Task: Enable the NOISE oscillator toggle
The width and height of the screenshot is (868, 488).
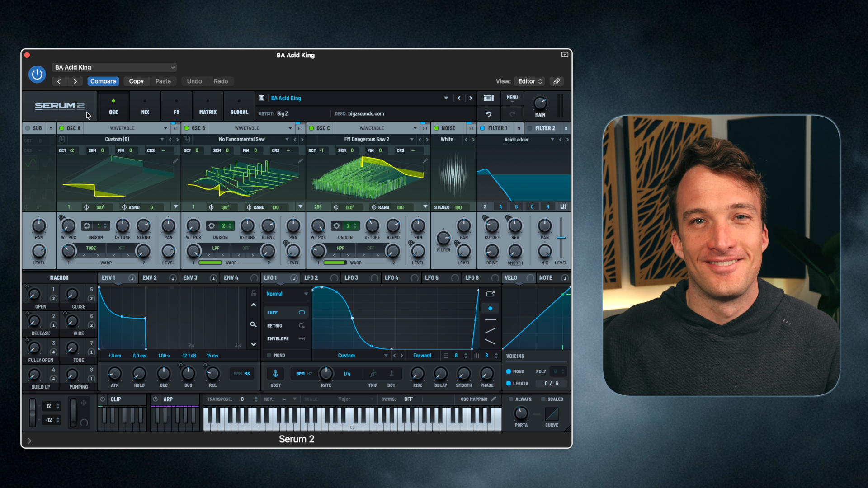Action: pyautogui.click(x=436, y=128)
